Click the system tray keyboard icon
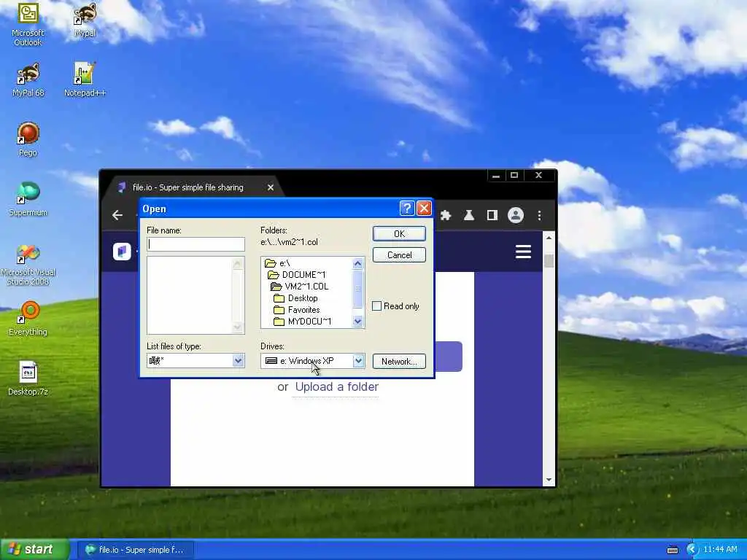This screenshot has height=560, width=747. (x=672, y=550)
